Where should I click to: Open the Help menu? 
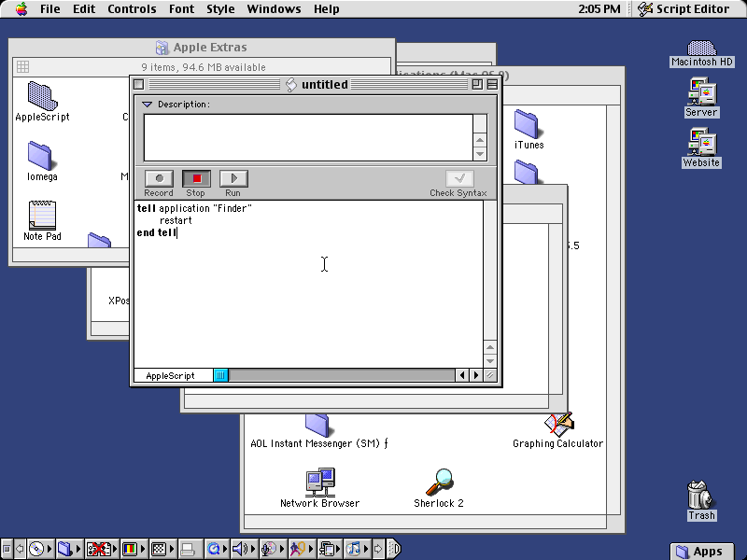coord(327,9)
